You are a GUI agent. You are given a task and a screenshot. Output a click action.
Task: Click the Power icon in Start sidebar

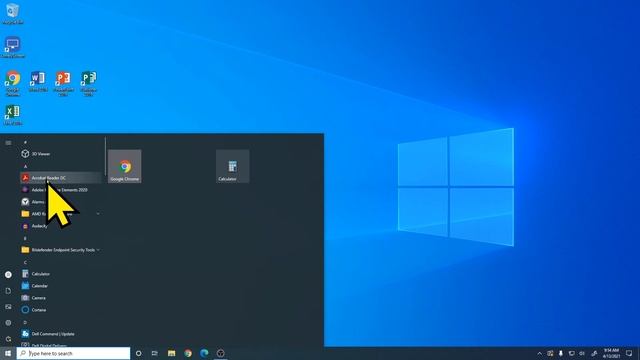click(x=8, y=339)
